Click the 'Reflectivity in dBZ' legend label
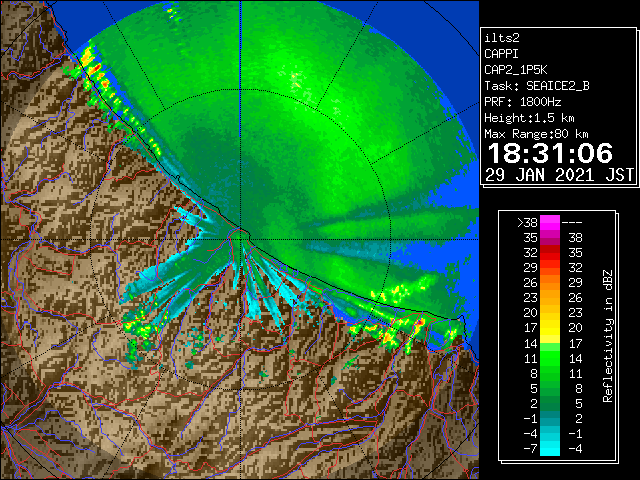 pos(607,336)
